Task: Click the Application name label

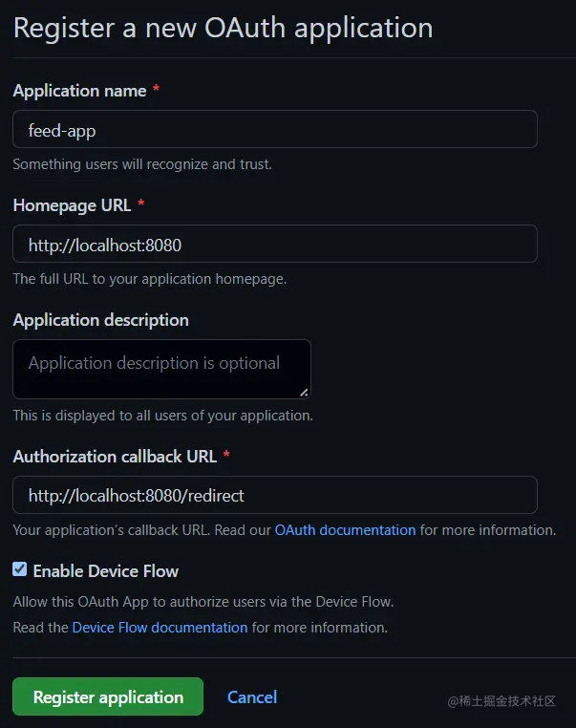Action: coord(80,91)
